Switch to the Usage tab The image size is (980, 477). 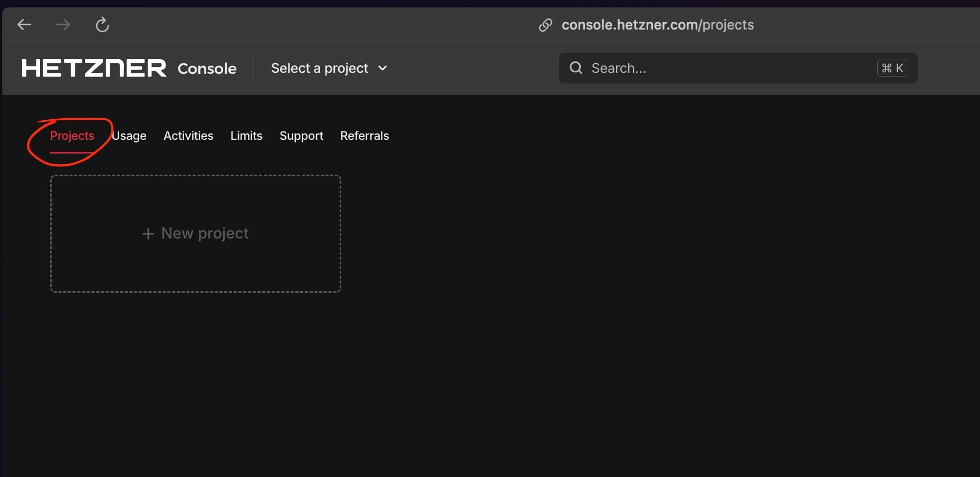pos(129,136)
